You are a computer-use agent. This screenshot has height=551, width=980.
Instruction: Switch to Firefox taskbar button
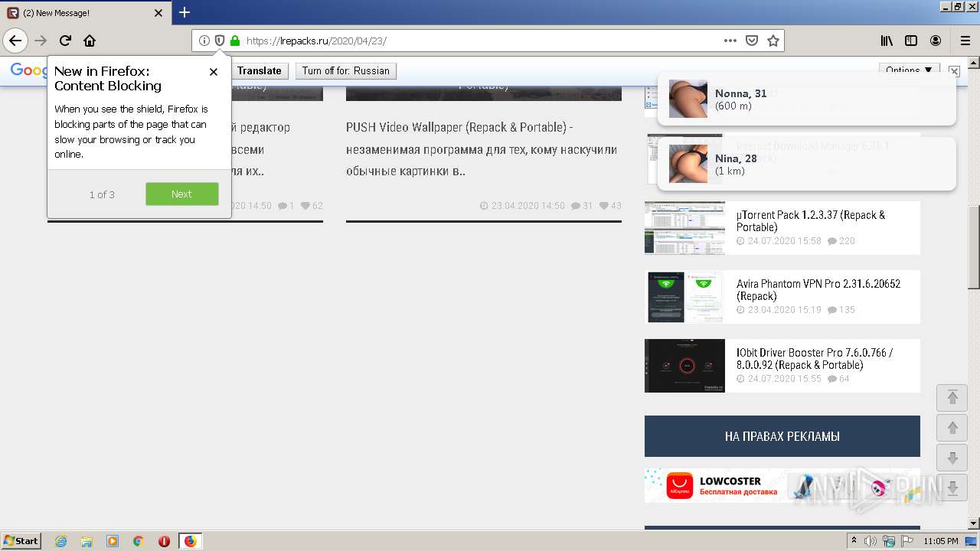[191, 541]
